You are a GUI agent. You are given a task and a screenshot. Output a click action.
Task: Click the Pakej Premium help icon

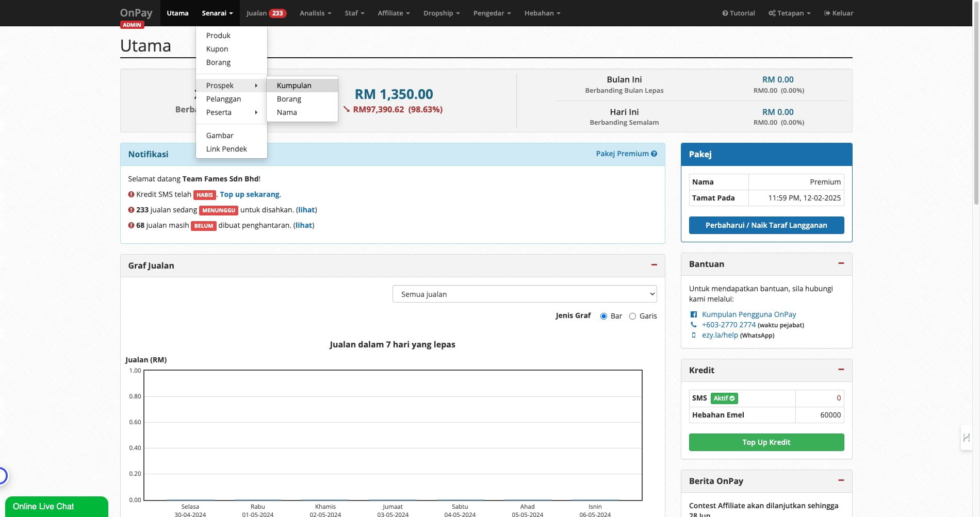pos(654,154)
